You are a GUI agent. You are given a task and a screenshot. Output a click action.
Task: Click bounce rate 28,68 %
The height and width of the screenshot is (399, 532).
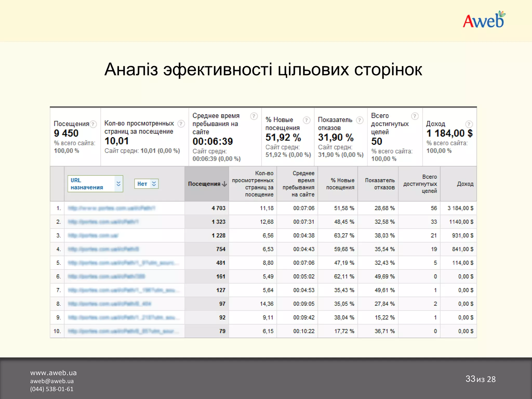384,208
